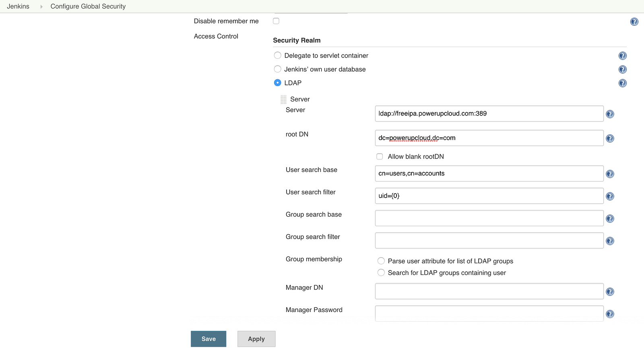Enable the Disable remember me checkbox
This screenshot has height=351, width=644.
click(276, 21)
